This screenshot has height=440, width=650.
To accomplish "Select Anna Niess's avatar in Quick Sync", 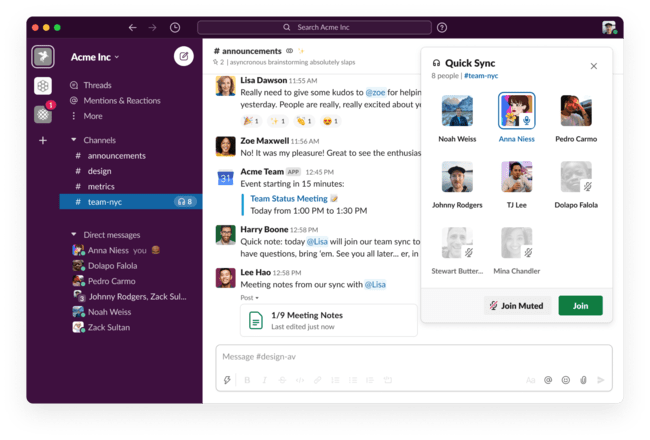I will [x=517, y=111].
